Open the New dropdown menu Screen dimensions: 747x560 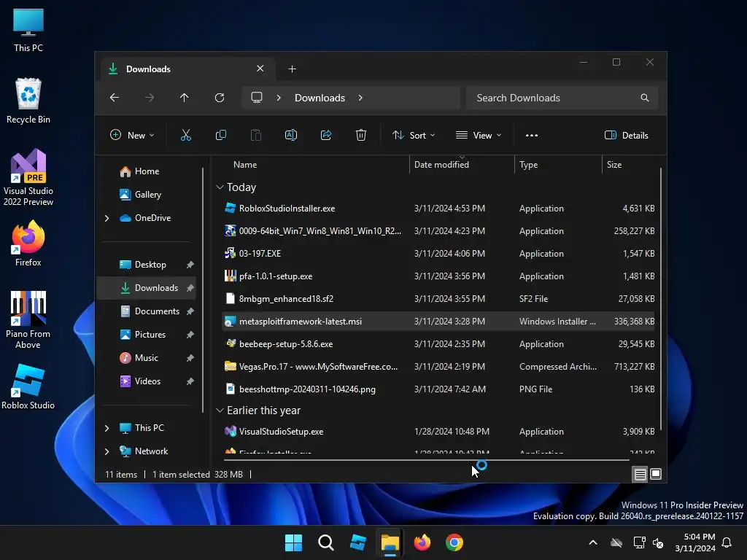pyautogui.click(x=132, y=135)
